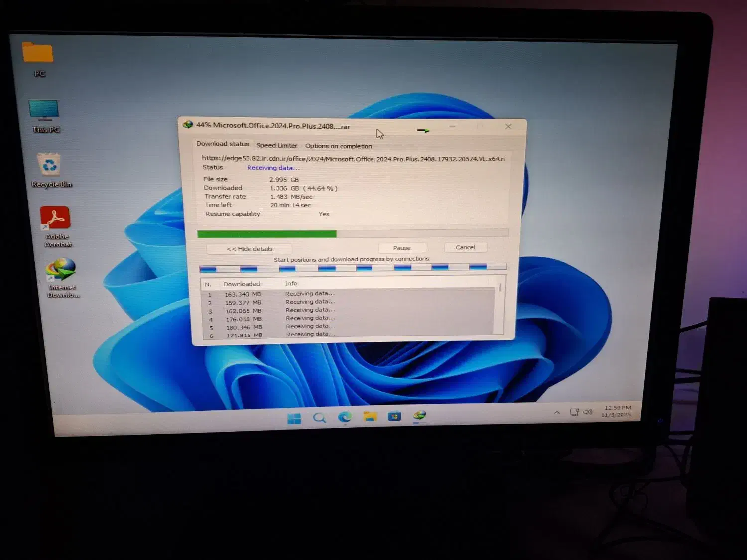Screen dimensions: 747x560
Task: Click the connections list scrollbar
Action: tap(499, 309)
